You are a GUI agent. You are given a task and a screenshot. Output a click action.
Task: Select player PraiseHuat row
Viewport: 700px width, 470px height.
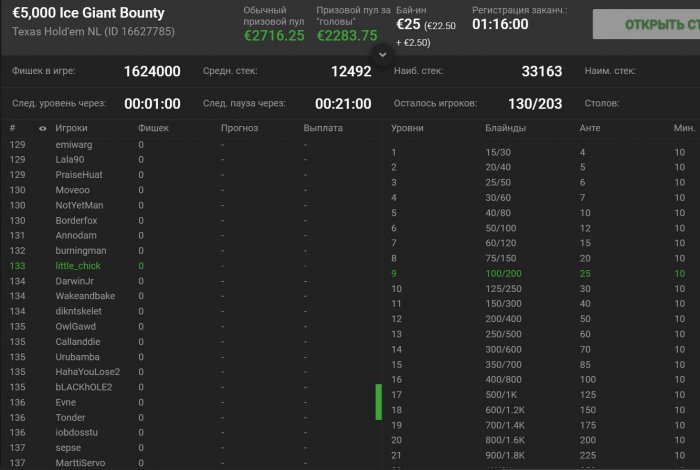coord(192,175)
